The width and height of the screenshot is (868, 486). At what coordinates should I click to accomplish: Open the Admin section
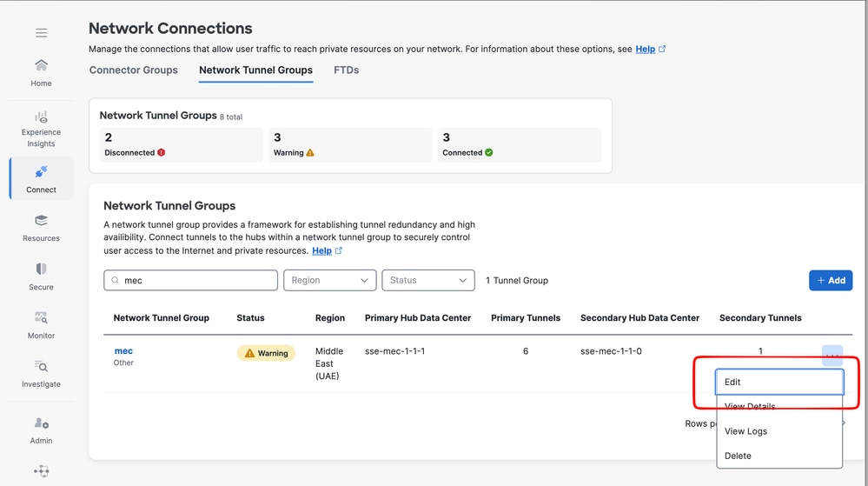pos(41,430)
